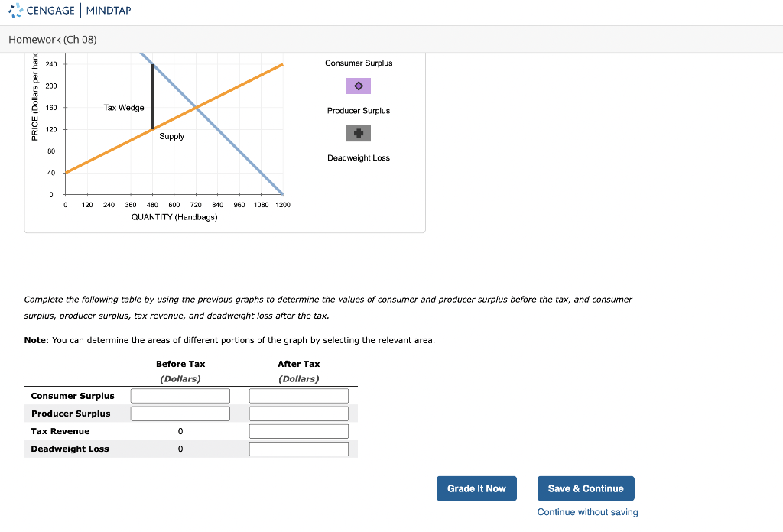Focus Consumer Surplus Before Tax field
This screenshot has width=783, height=532.
pyautogui.click(x=180, y=396)
